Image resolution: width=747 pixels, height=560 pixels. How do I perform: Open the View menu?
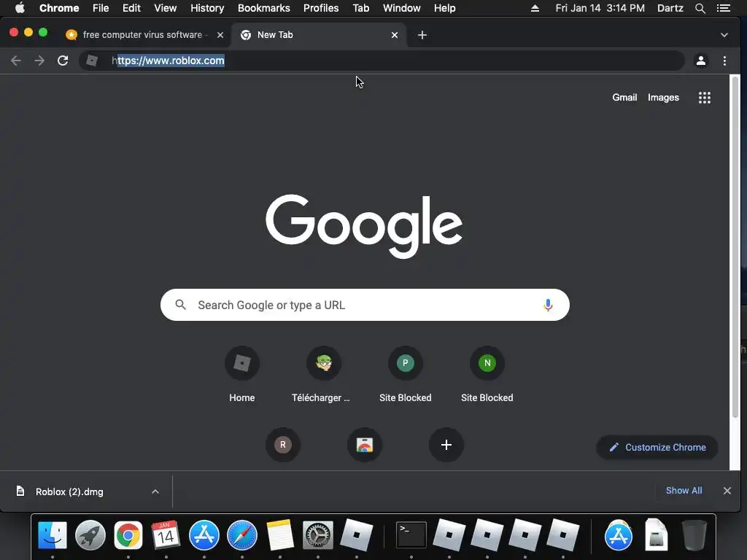point(166,8)
